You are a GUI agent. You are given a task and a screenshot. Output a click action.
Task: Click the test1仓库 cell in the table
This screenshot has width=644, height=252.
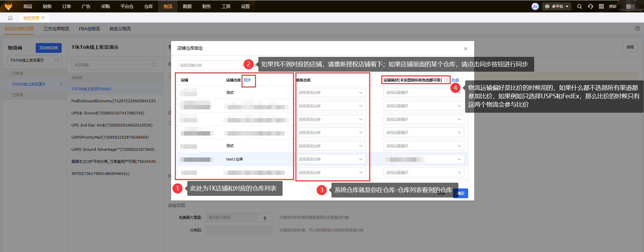tap(234, 159)
